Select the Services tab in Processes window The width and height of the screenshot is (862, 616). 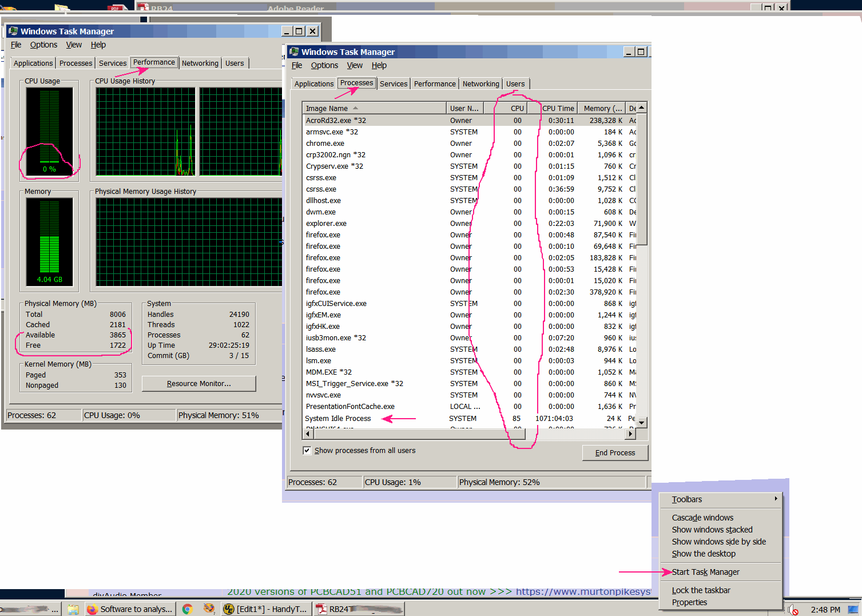point(394,84)
